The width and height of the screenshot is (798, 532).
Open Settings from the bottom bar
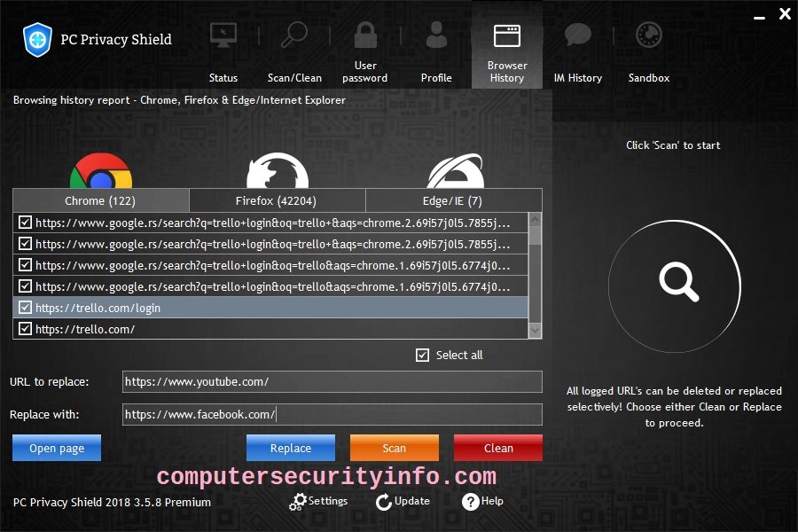pyautogui.click(x=318, y=502)
